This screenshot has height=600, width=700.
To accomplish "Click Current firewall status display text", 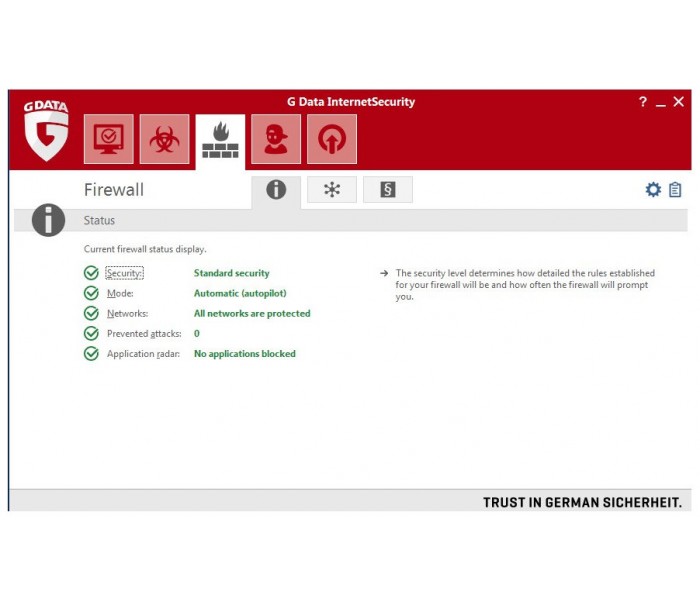I will pos(145,249).
